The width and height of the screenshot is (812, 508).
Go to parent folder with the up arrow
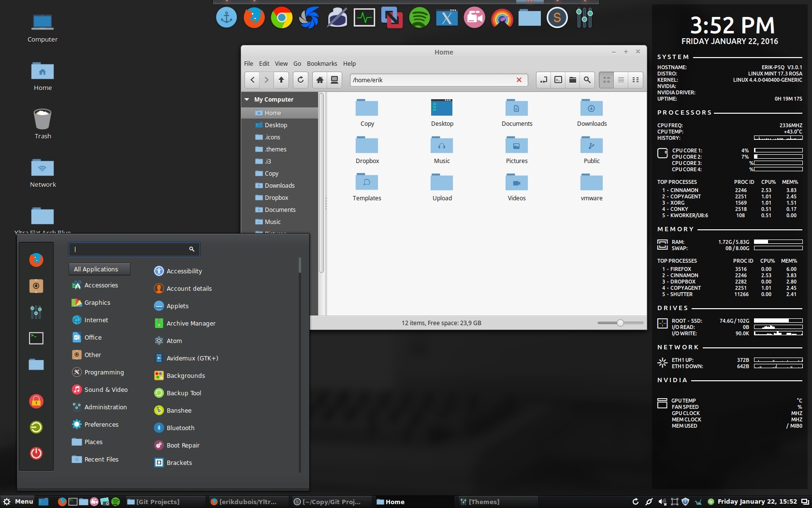pyautogui.click(x=281, y=80)
